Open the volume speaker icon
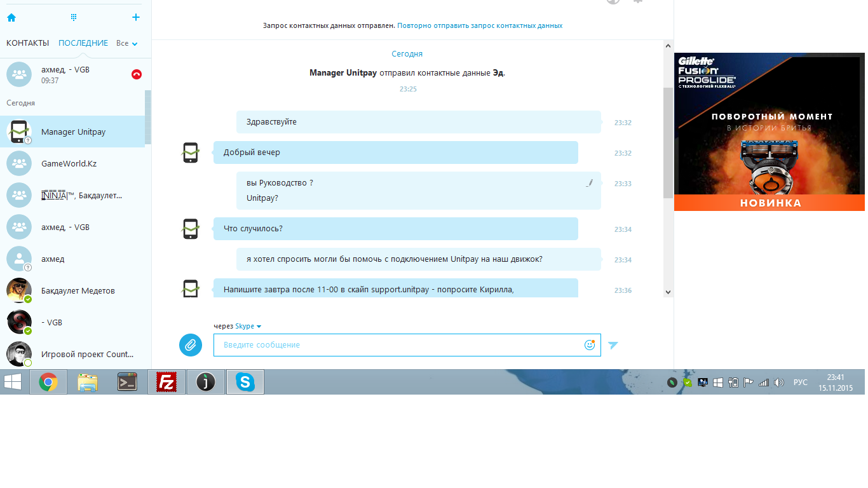The width and height of the screenshot is (868, 488). 779,383
